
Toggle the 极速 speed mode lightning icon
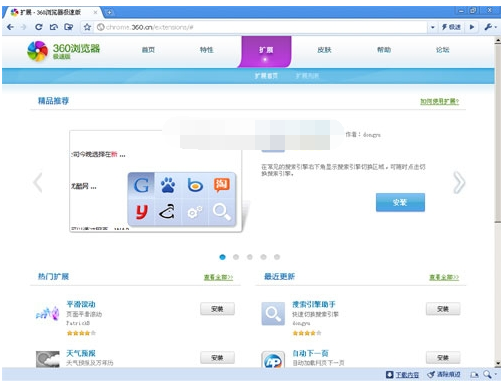[451, 27]
